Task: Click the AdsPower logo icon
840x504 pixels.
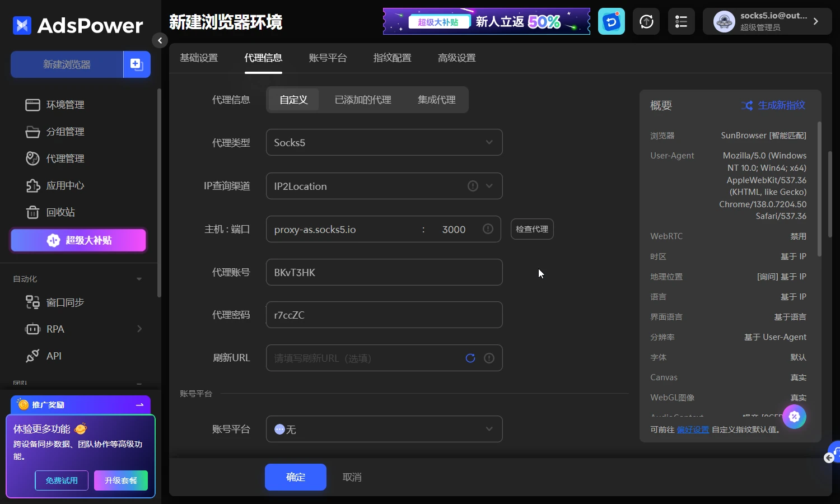Action: coord(22,25)
